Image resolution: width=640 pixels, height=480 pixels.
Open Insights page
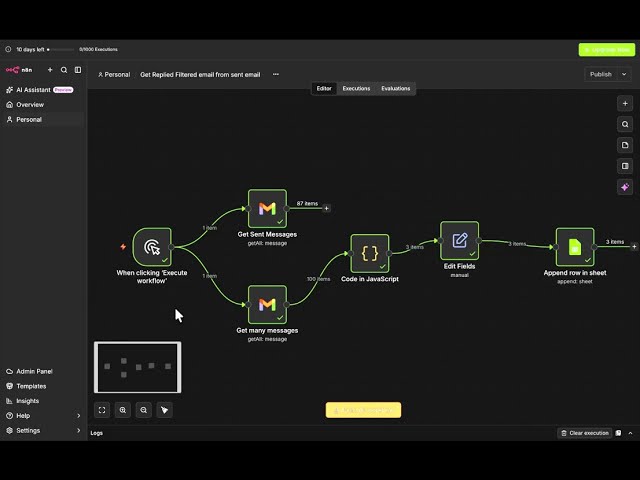[x=27, y=401]
